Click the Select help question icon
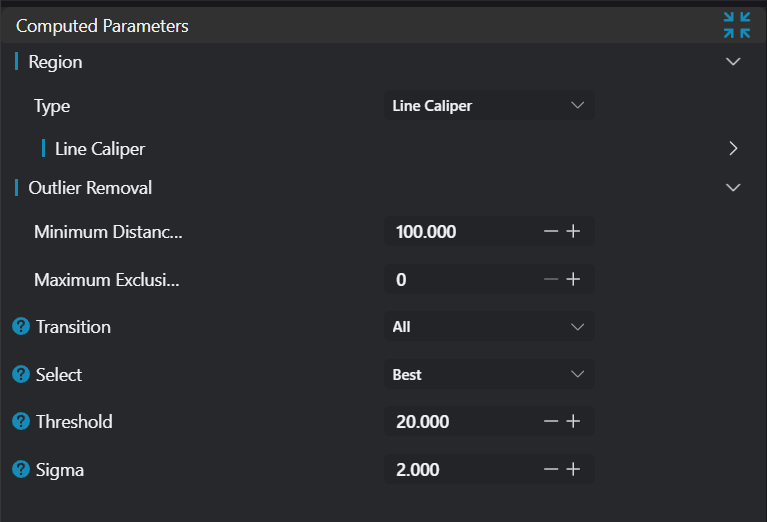The height and width of the screenshot is (522, 767). tap(21, 374)
